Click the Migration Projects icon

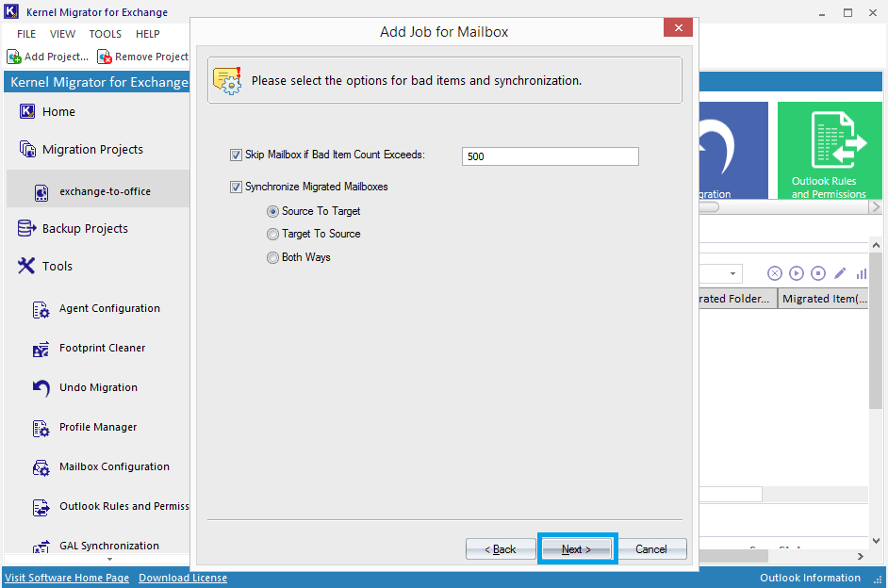(x=27, y=150)
